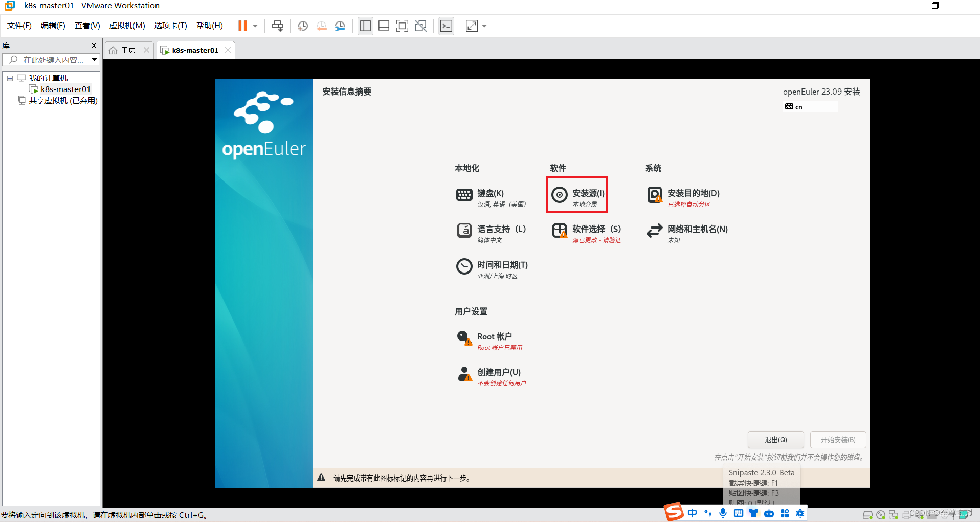Viewport: 980px width, 522px height.
Task: Open the 虚拟机(M) menu
Action: point(127,25)
